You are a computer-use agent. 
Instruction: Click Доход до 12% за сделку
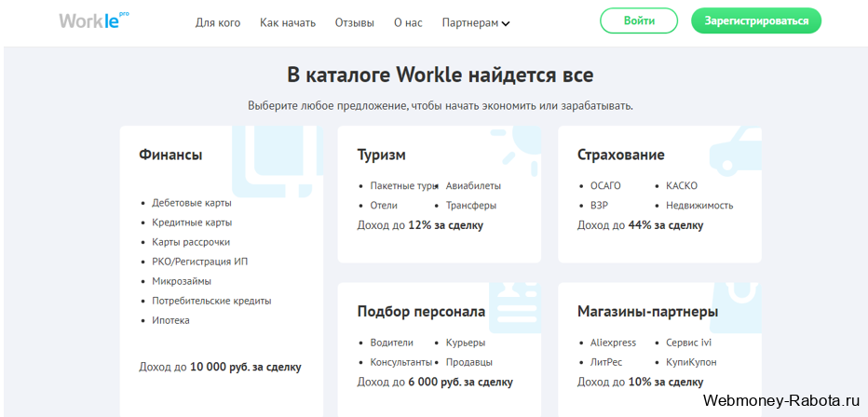(420, 225)
